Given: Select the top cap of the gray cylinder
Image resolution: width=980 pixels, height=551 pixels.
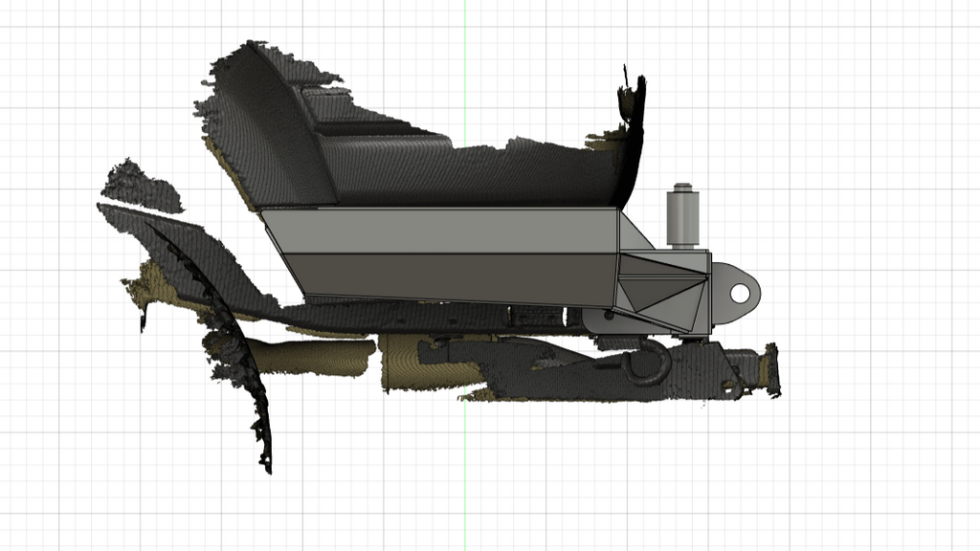Looking at the screenshot, I should (x=682, y=188).
